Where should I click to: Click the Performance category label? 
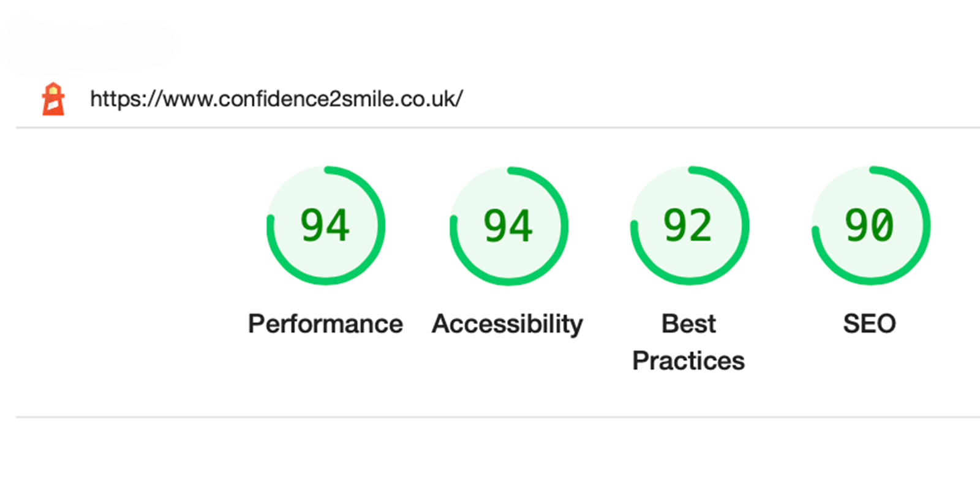click(325, 324)
